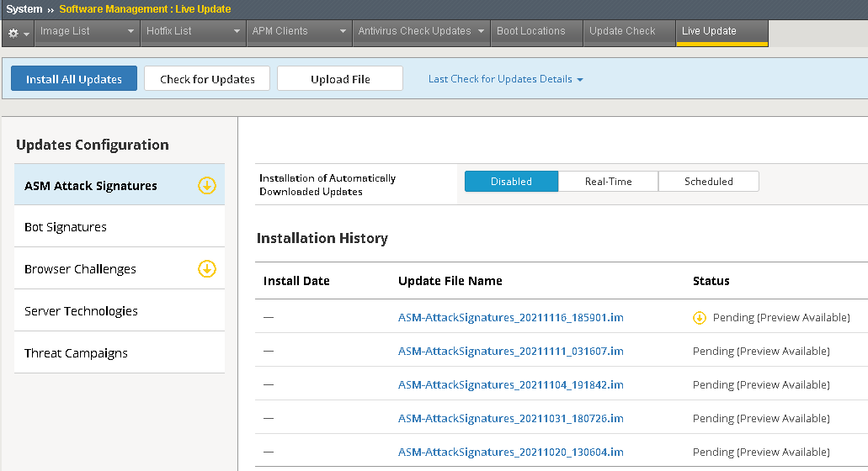The image size is (868, 471).
Task: Open ASM-AttackSignatures_20211116_185901.im file link
Action: coord(510,318)
